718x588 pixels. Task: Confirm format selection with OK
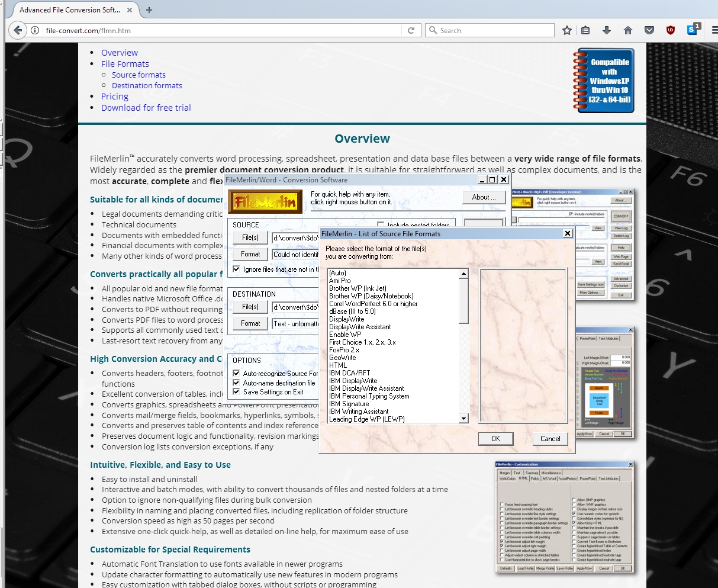pos(495,439)
